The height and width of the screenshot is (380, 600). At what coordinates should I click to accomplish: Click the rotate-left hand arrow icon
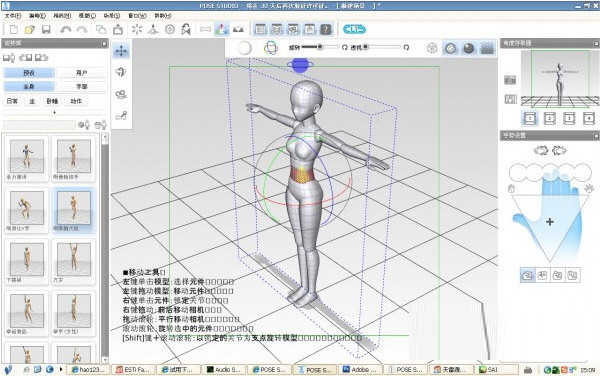(x=541, y=150)
